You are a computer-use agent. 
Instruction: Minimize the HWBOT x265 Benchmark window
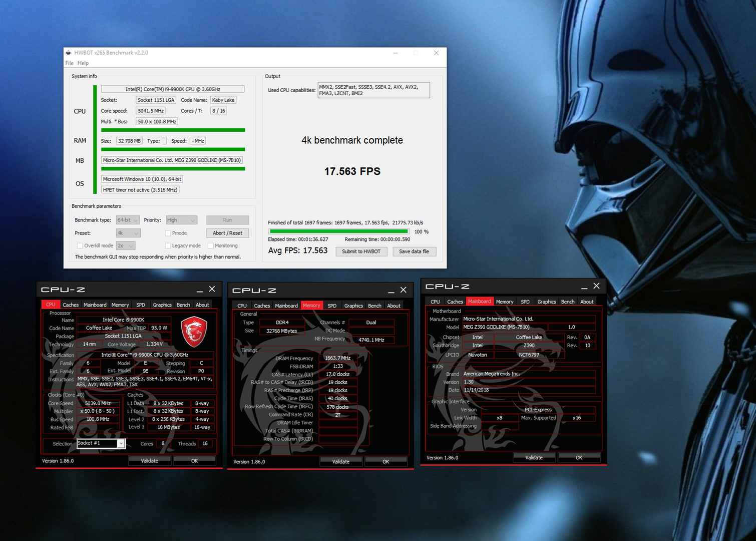396,53
